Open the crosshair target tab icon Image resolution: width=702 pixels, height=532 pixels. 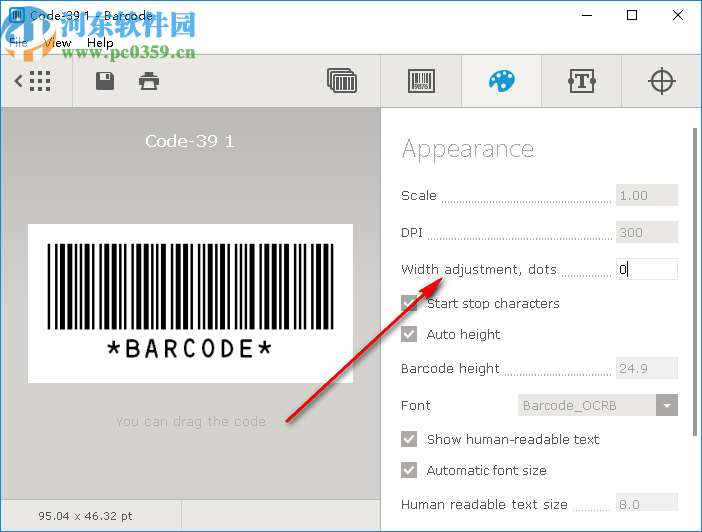coord(661,81)
